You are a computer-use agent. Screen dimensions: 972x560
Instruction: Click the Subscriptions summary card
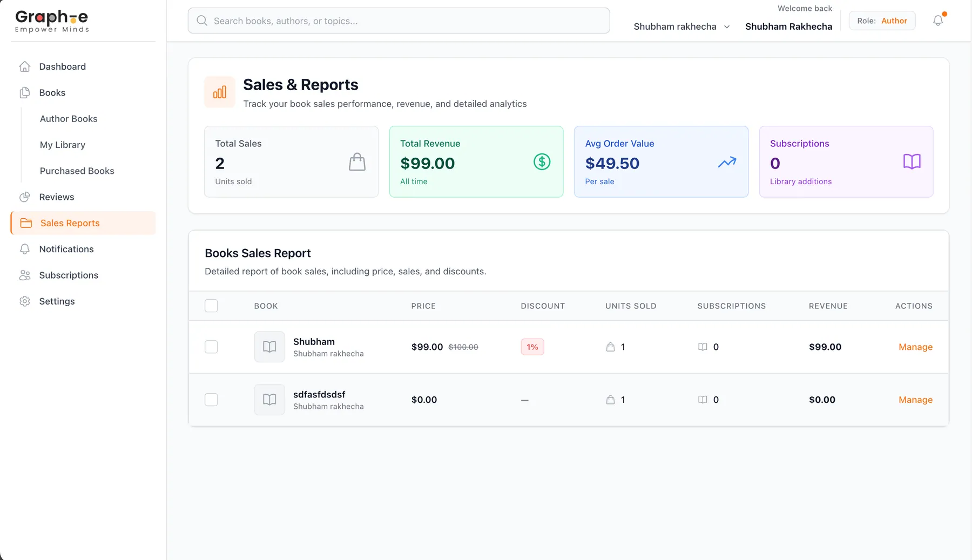(846, 161)
